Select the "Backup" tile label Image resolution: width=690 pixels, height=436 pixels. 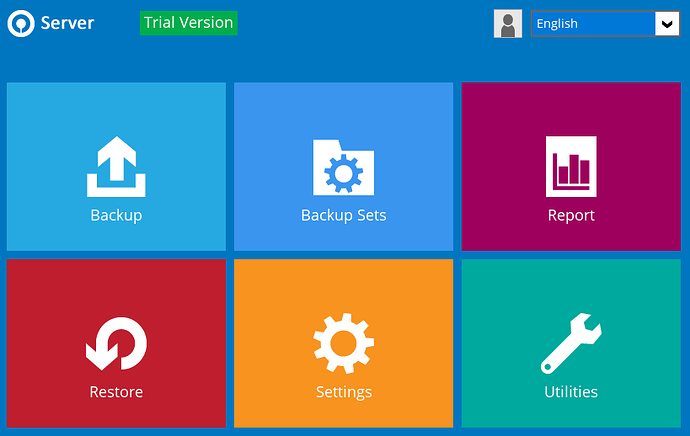[x=116, y=215]
